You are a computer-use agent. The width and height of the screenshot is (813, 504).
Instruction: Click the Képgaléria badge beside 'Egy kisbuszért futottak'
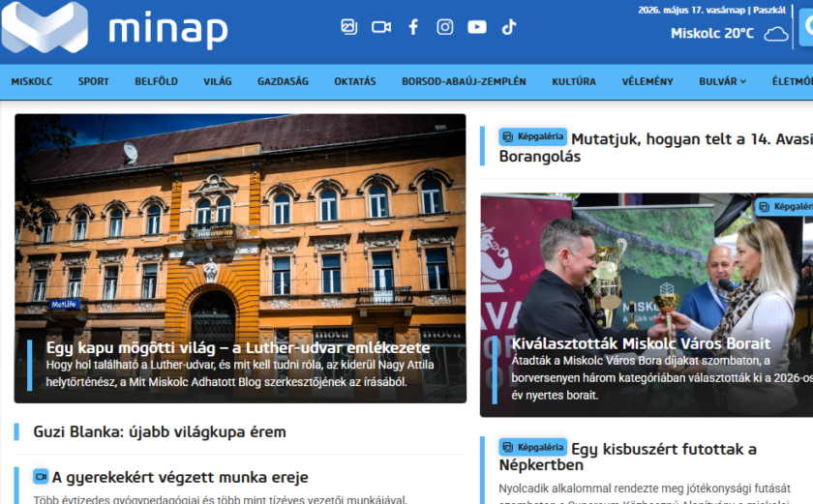tap(532, 447)
